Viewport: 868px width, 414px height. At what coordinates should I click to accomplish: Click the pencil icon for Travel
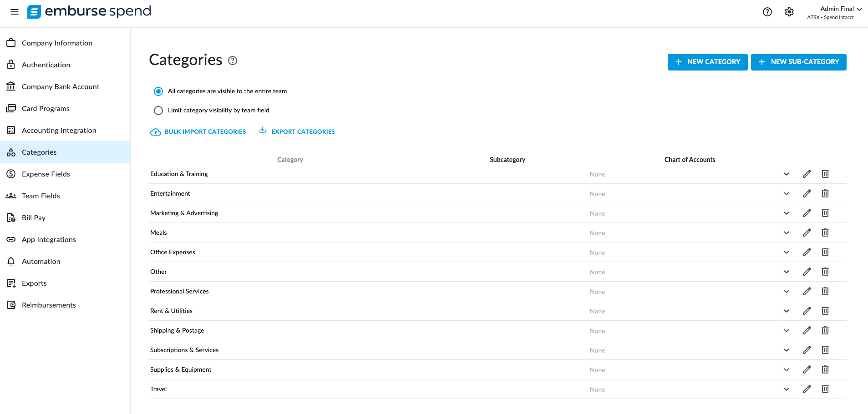click(807, 389)
